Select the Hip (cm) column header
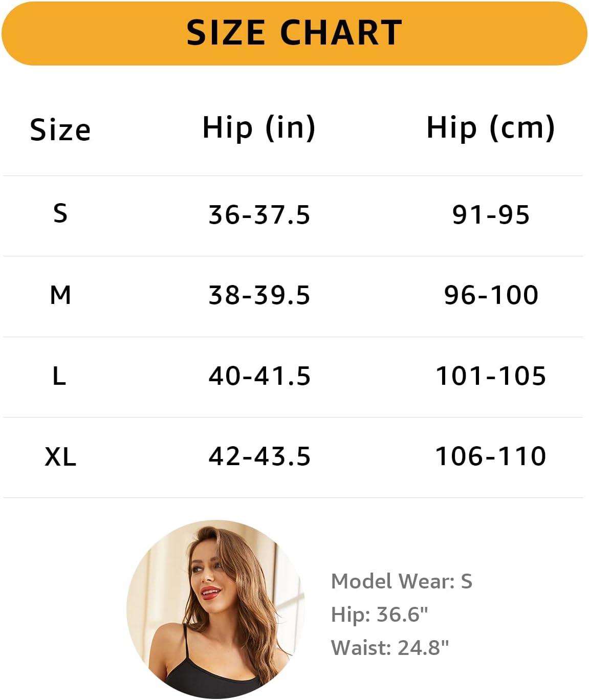 [x=491, y=127]
